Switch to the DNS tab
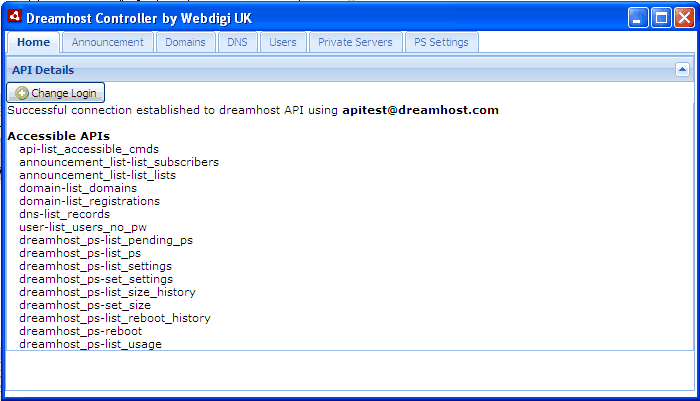 (237, 42)
